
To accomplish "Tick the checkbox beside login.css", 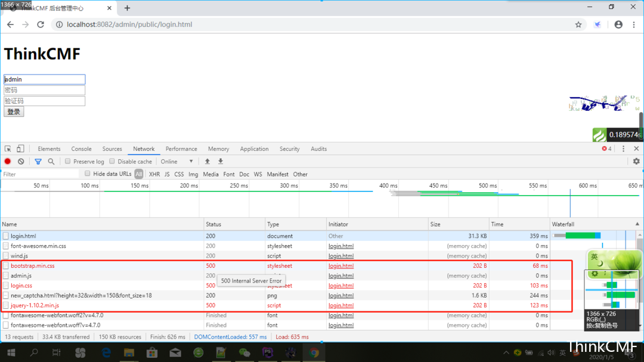I will tap(6, 286).
